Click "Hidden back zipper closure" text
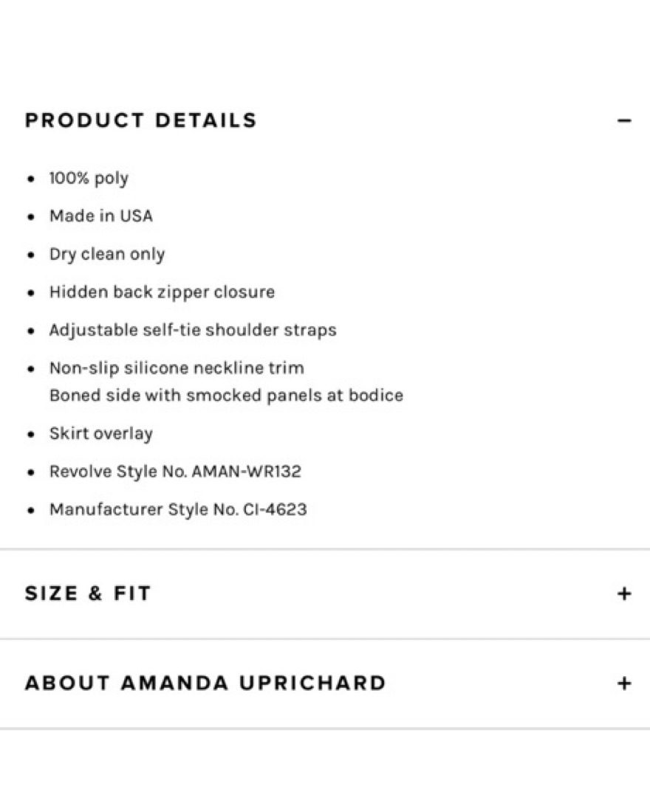 162,292
